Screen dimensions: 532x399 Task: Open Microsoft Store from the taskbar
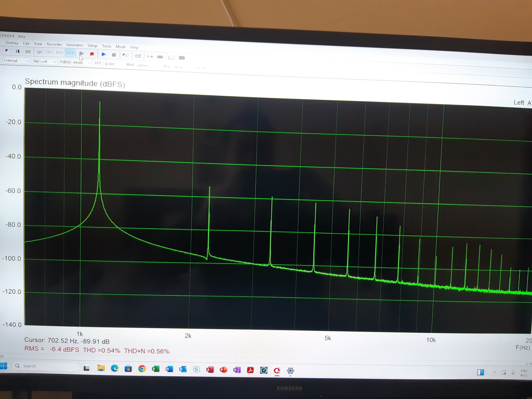tap(128, 369)
